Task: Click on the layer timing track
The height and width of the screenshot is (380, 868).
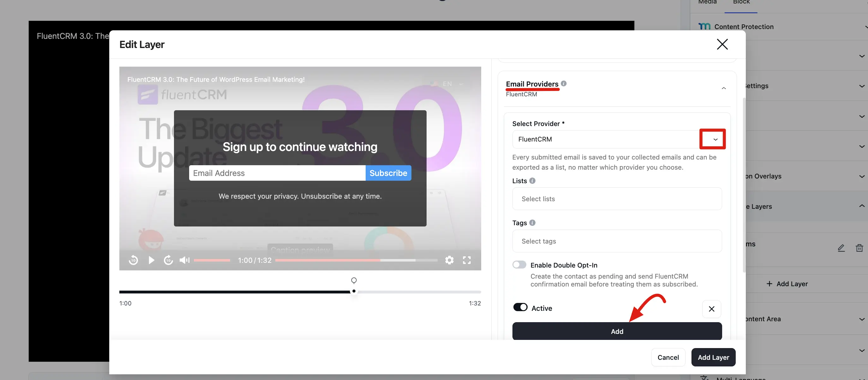Action: coord(300,292)
